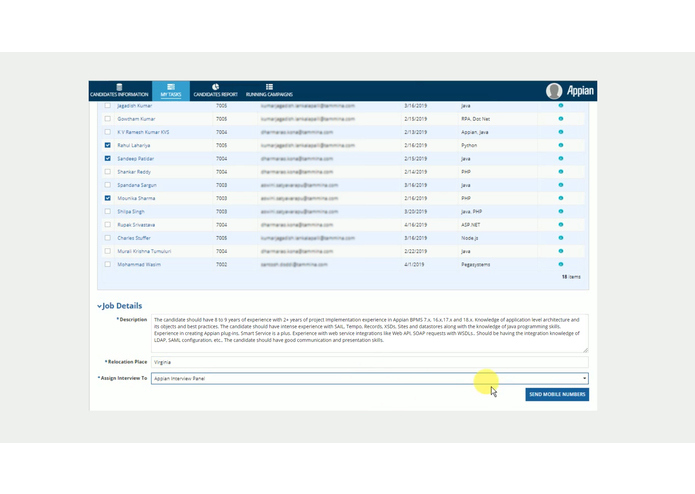This screenshot has height=494, width=695.
Task: Click the teal status dot for Shankar Reddy
Action: click(561, 171)
